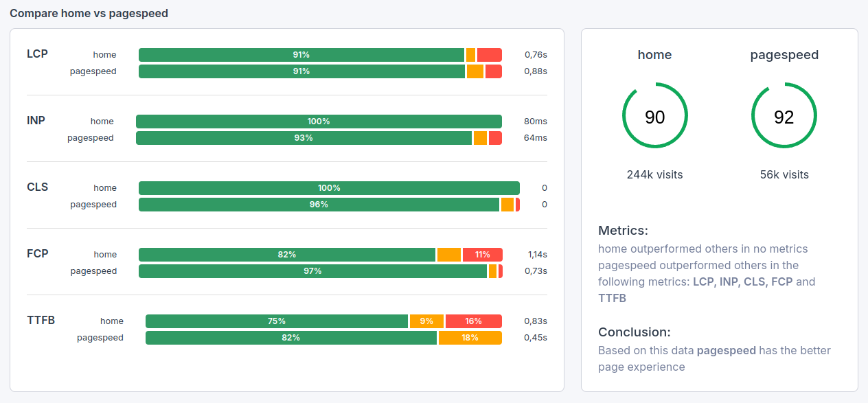Click the FCP metric label
Viewport: 868px width, 403px height.
point(38,253)
